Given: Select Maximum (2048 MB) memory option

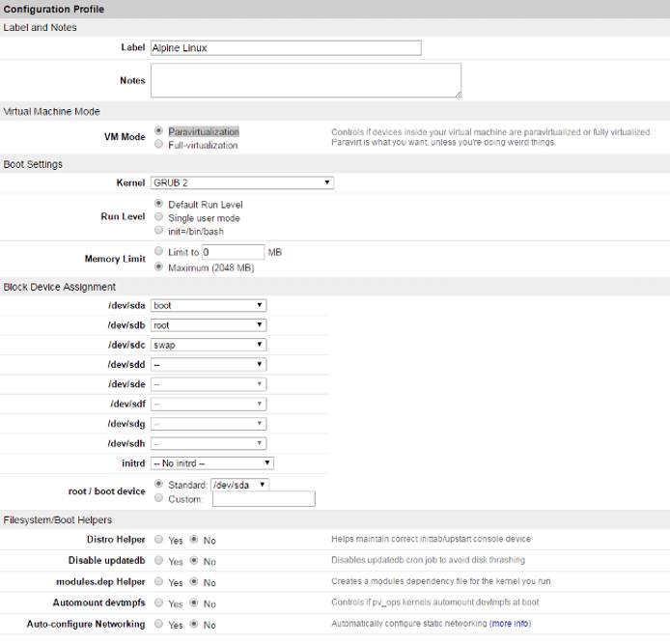Looking at the screenshot, I should (x=158, y=267).
